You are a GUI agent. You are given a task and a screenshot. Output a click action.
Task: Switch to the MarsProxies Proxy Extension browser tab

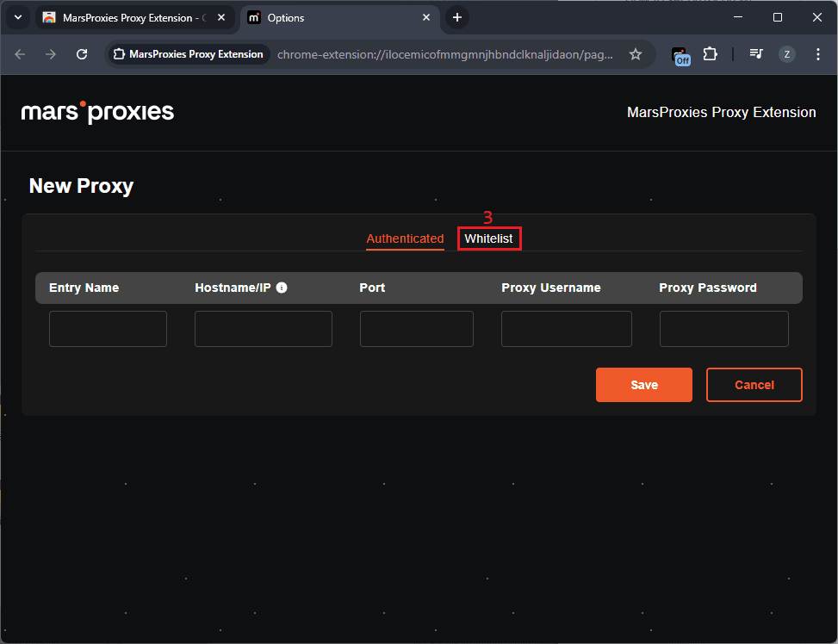coord(129,17)
